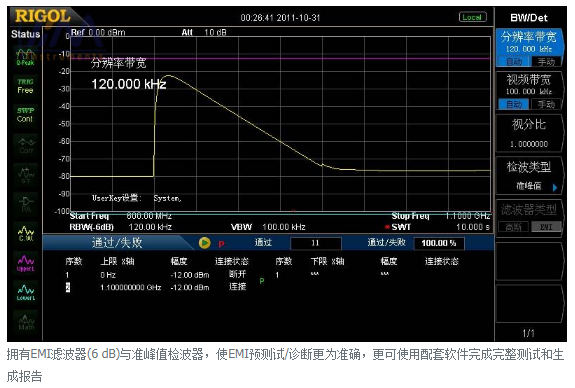Click the SWP Cont sweep status icon
This screenshot has width=575, height=388.
point(25,115)
